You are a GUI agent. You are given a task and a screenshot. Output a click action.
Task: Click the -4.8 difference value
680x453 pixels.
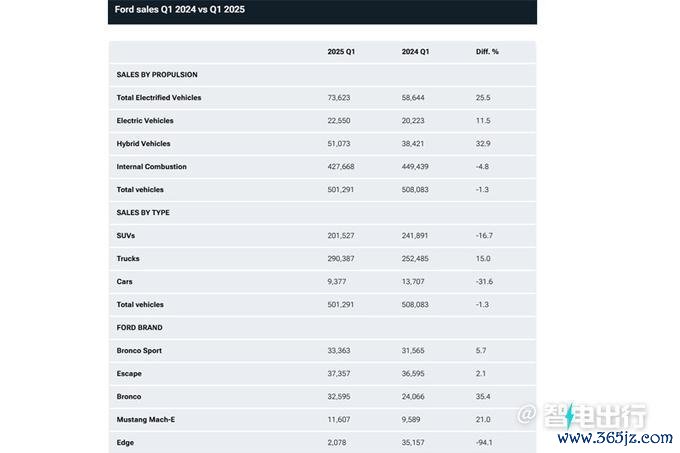(x=482, y=166)
